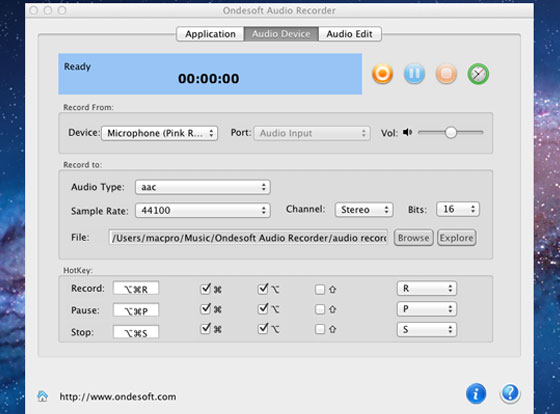Open the Audio Type dropdown set to aac

202,187
